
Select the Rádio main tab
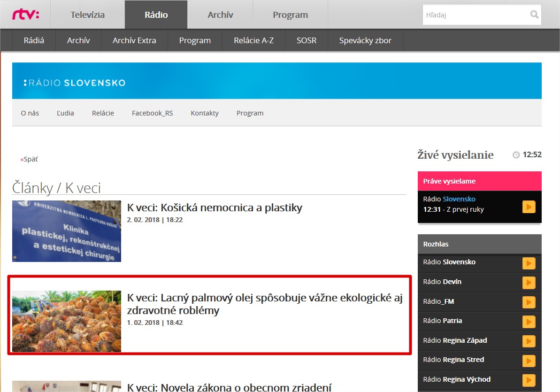(156, 15)
